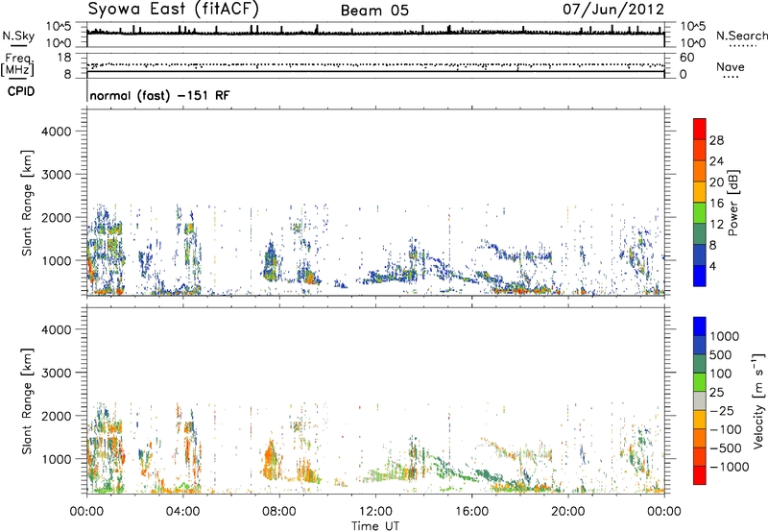
Task: Click the right-side '60' Nave axis value
Action: 686,58
